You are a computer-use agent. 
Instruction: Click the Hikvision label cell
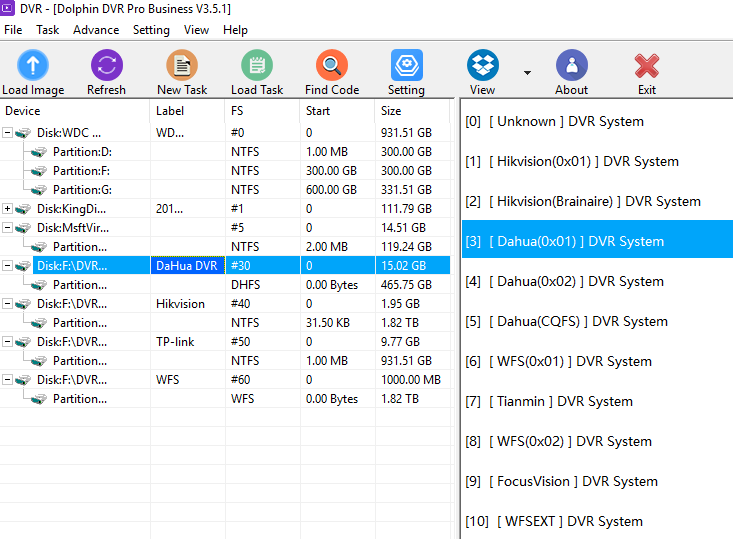[x=187, y=304]
